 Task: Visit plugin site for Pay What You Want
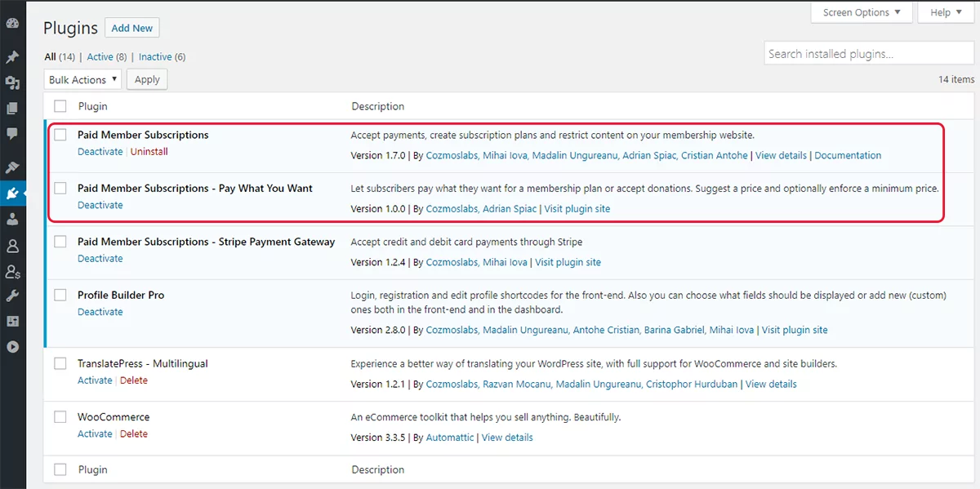coord(577,209)
